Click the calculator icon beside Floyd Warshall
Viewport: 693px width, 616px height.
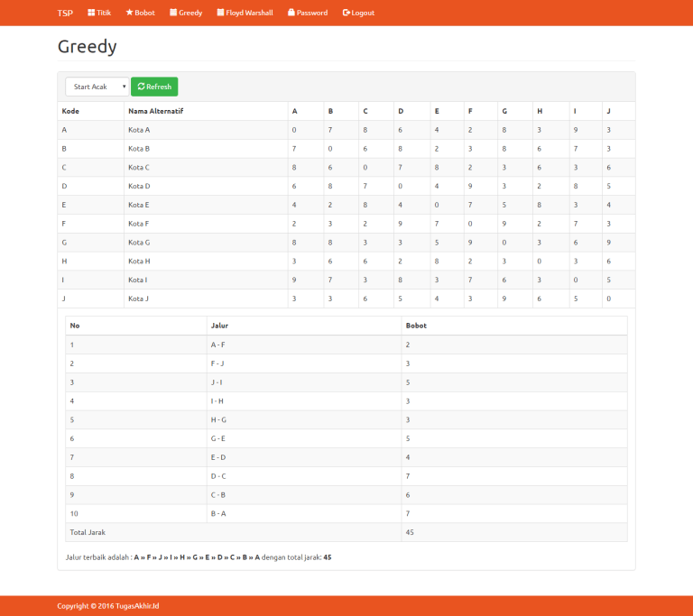(x=220, y=13)
